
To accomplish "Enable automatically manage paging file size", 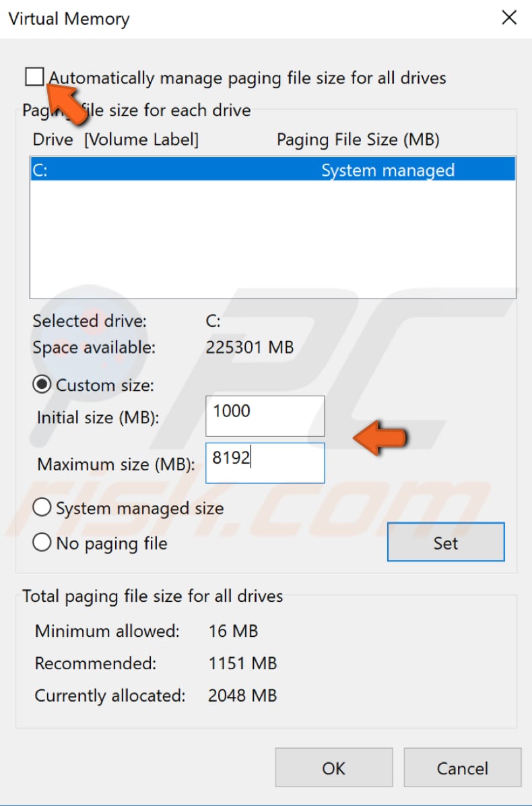I will coord(34,77).
